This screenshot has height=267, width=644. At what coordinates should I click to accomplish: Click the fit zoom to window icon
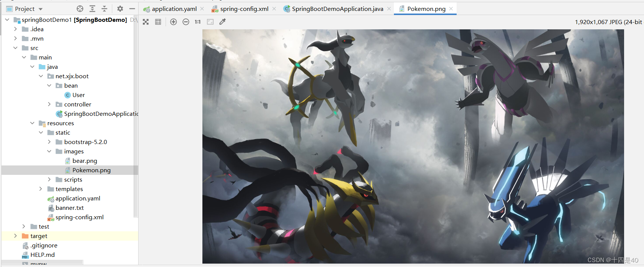(x=210, y=22)
